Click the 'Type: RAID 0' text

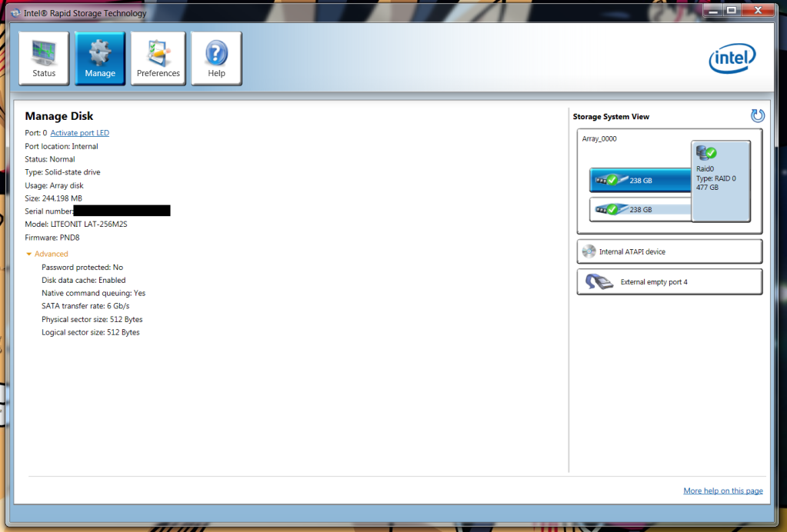tap(715, 178)
